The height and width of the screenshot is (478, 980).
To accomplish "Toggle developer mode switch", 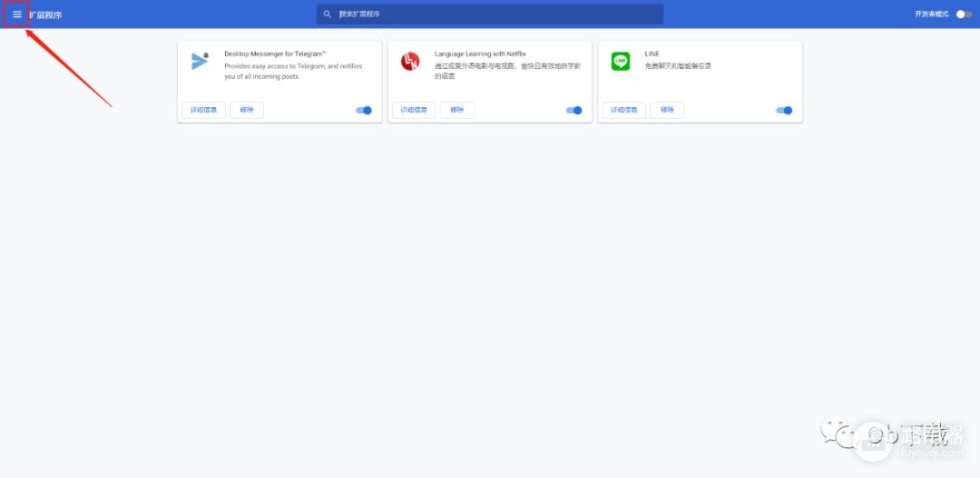I will point(965,14).
